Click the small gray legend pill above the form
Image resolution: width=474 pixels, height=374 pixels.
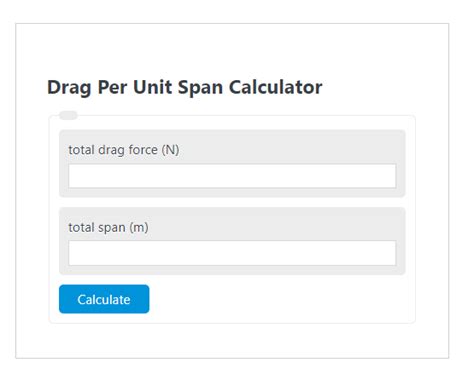point(68,115)
